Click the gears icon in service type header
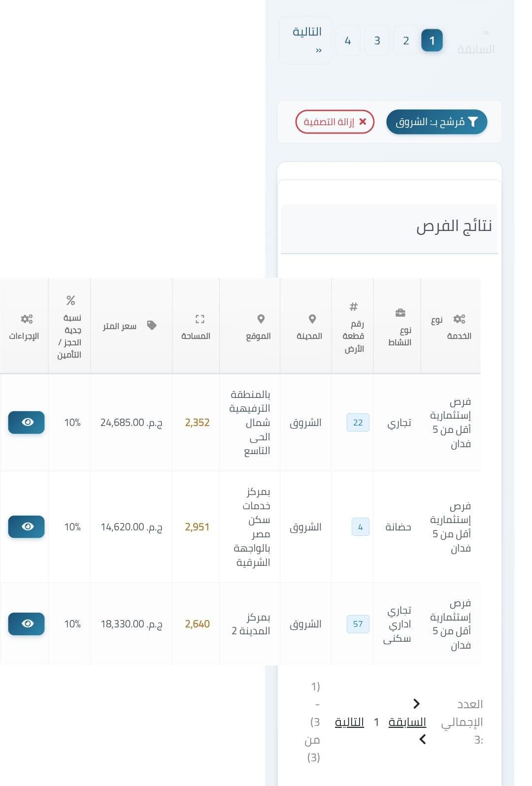 (x=460, y=319)
